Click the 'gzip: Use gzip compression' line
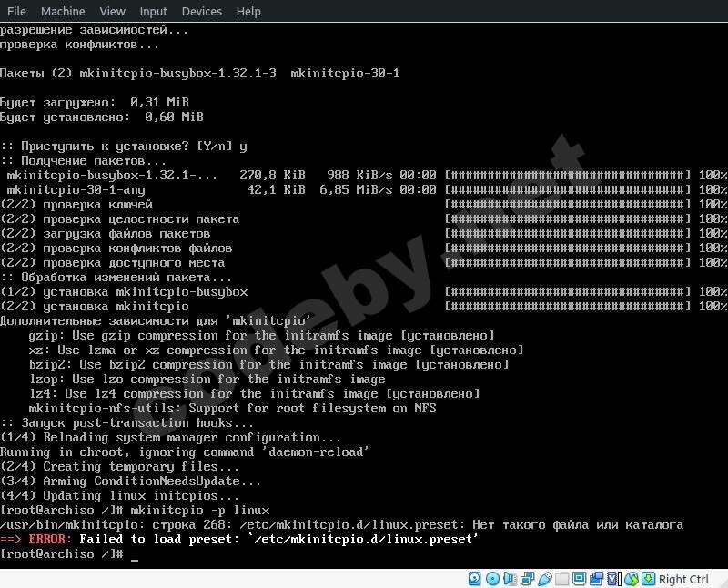The width and height of the screenshot is (728, 588). pos(261,335)
